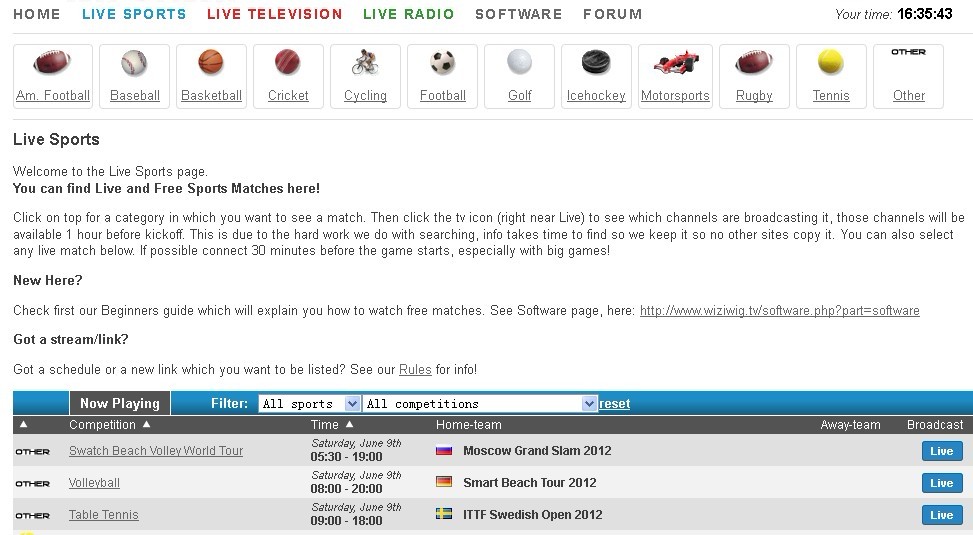Viewport: 973px width, 535px height.
Task: Click the Moscow Grand Slam 2012 text
Action: [x=537, y=451]
